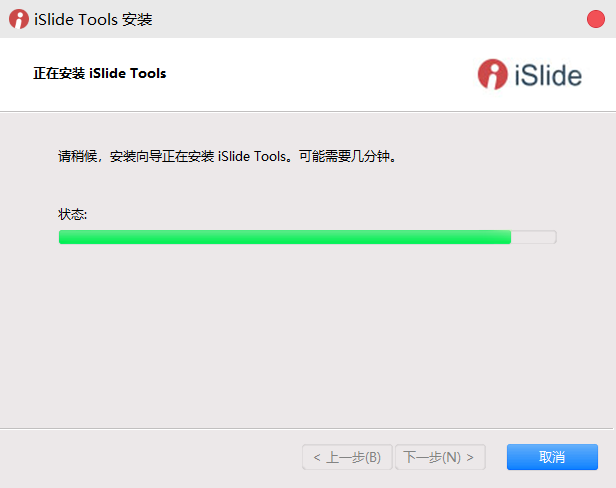Click the red round close button
Screen dimensions: 616x488
596,19
